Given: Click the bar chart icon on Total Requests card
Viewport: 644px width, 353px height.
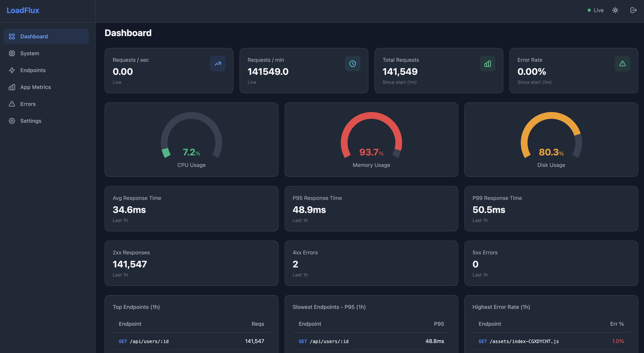Looking at the screenshot, I should click(x=487, y=64).
